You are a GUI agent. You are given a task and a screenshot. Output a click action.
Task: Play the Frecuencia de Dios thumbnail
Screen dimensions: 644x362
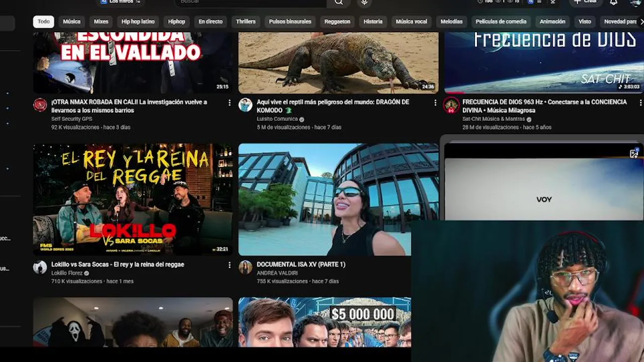[x=543, y=62]
